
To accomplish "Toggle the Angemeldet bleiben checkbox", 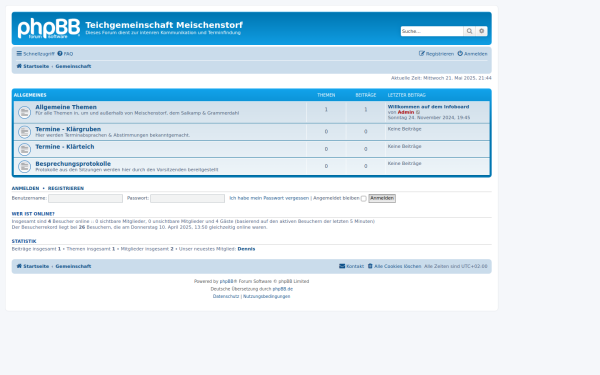I will coord(364,199).
